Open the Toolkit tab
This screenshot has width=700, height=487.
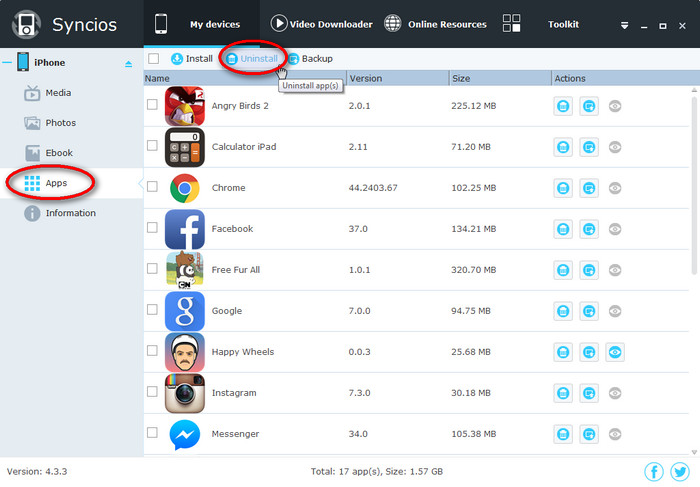pos(541,24)
